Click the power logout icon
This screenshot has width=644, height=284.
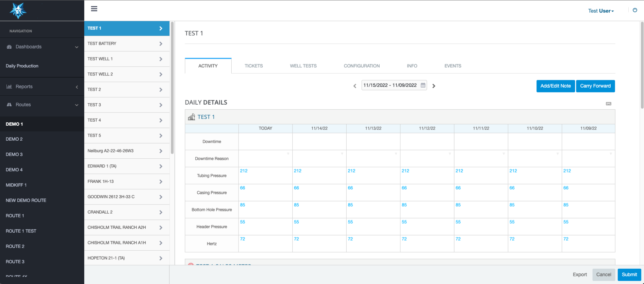635,10
